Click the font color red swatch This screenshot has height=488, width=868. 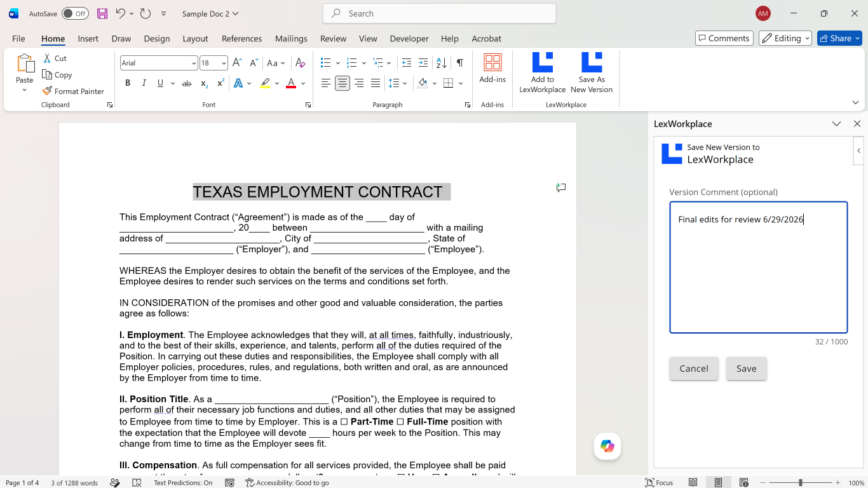291,83
